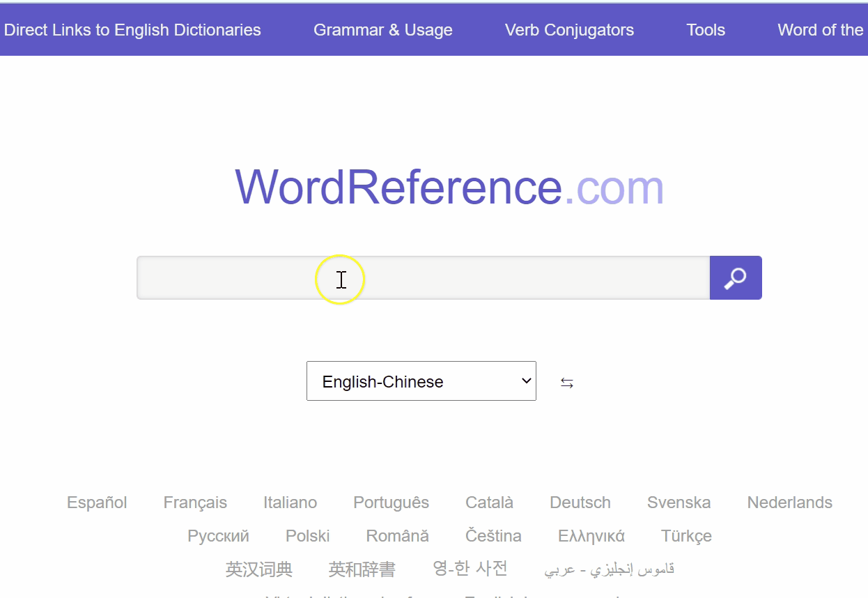868x598 pixels.
Task: Open the Grammar & Usage menu
Action: click(383, 30)
